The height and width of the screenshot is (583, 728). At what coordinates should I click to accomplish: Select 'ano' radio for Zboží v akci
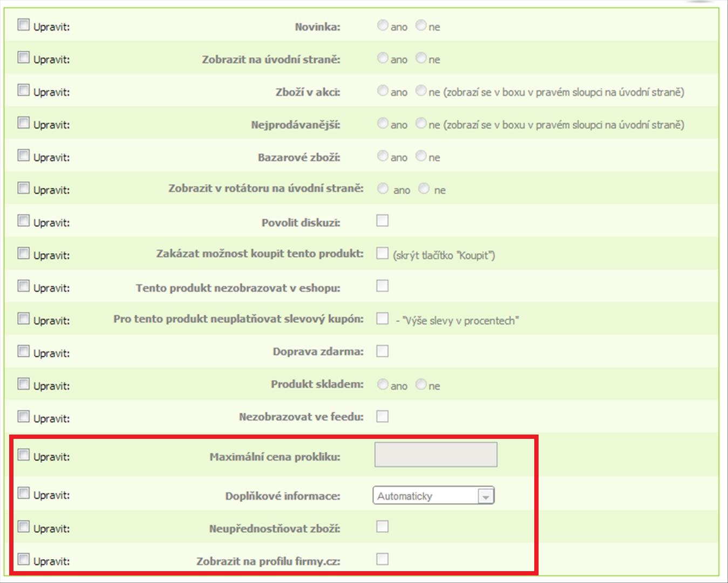pos(383,91)
